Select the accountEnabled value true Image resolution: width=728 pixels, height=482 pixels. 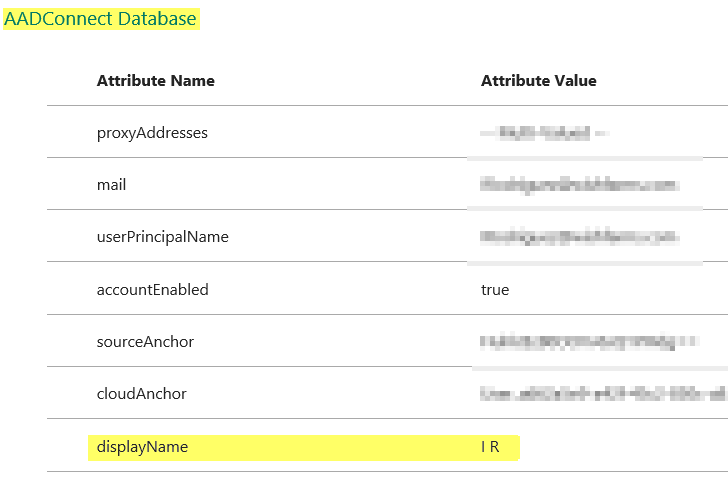(x=495, y=290)
